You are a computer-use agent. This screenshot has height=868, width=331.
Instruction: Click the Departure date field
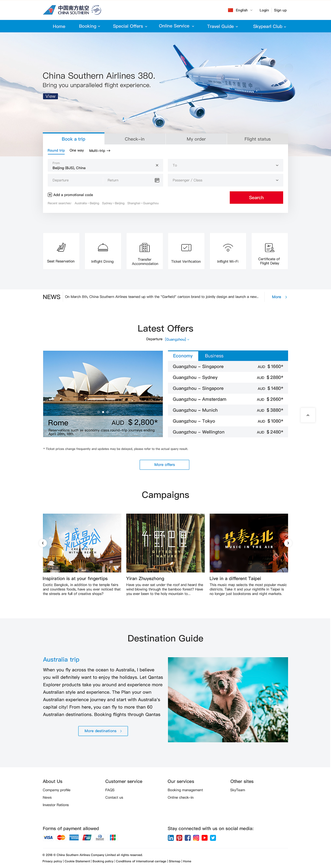click(75, 180)
